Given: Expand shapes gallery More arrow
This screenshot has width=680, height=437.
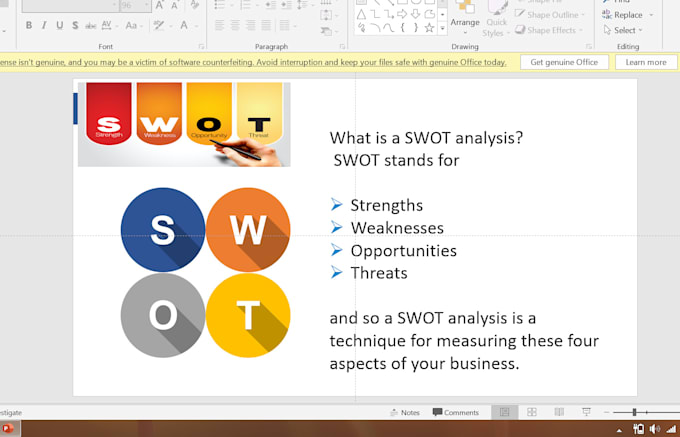Looking at the screenshot, I should 442,29.
